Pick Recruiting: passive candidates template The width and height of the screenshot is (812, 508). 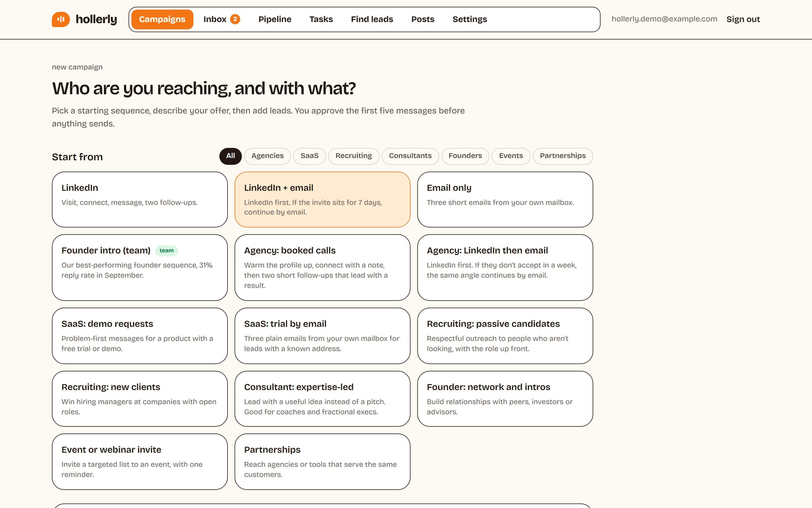point(505,336)
